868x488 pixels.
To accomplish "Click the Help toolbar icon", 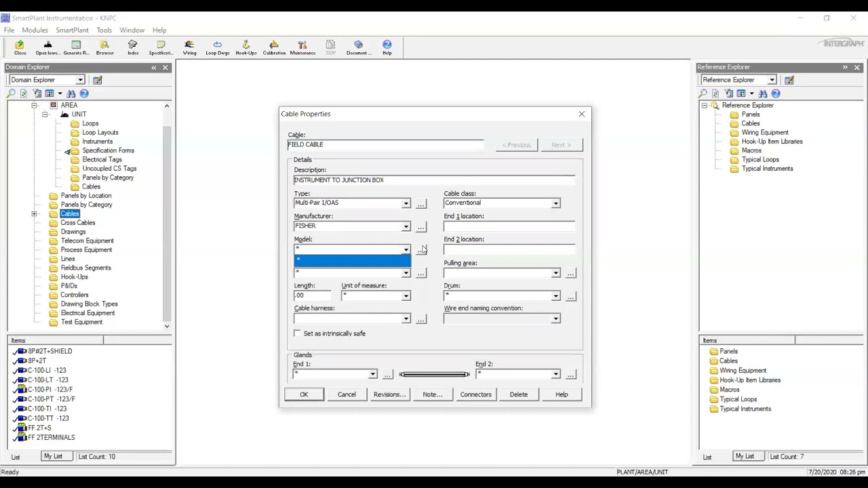I will coord(387,47).
